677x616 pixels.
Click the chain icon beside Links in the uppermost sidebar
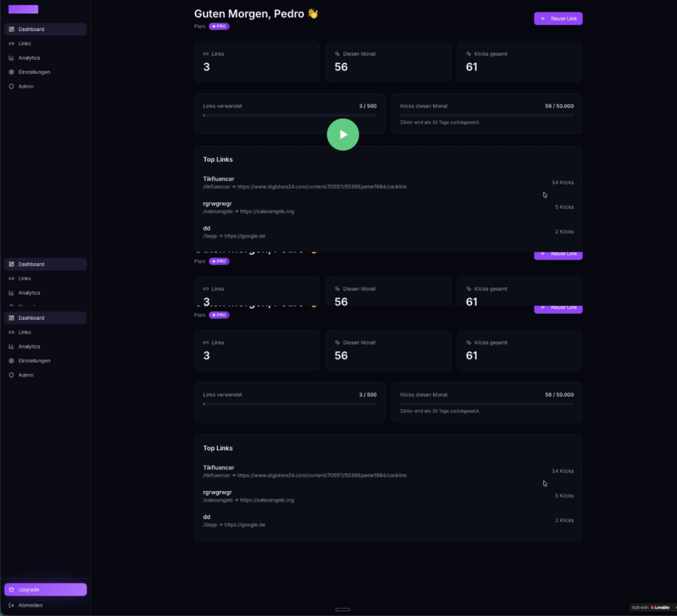[x=12, y=44]
